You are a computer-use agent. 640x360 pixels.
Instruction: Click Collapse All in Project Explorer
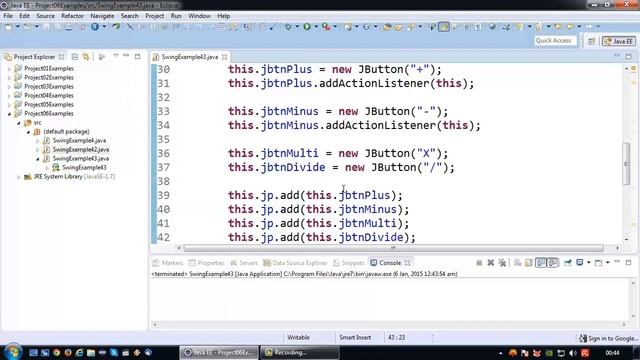coord(75,57)
